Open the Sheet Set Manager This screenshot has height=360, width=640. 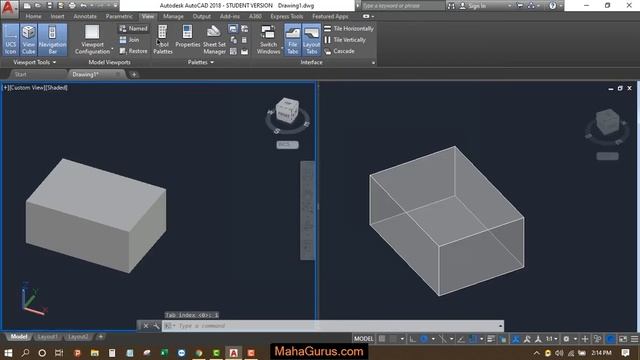[214, 39]
